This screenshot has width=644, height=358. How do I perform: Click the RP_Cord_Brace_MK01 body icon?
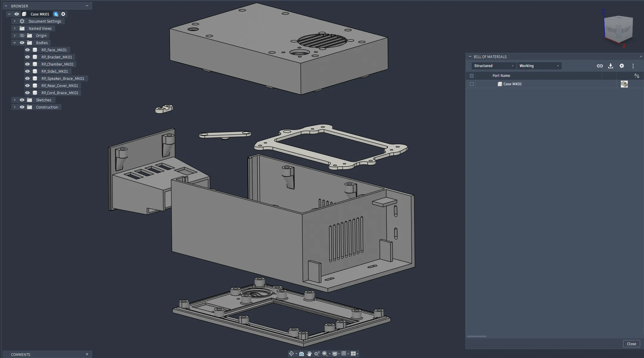point(35,93)
